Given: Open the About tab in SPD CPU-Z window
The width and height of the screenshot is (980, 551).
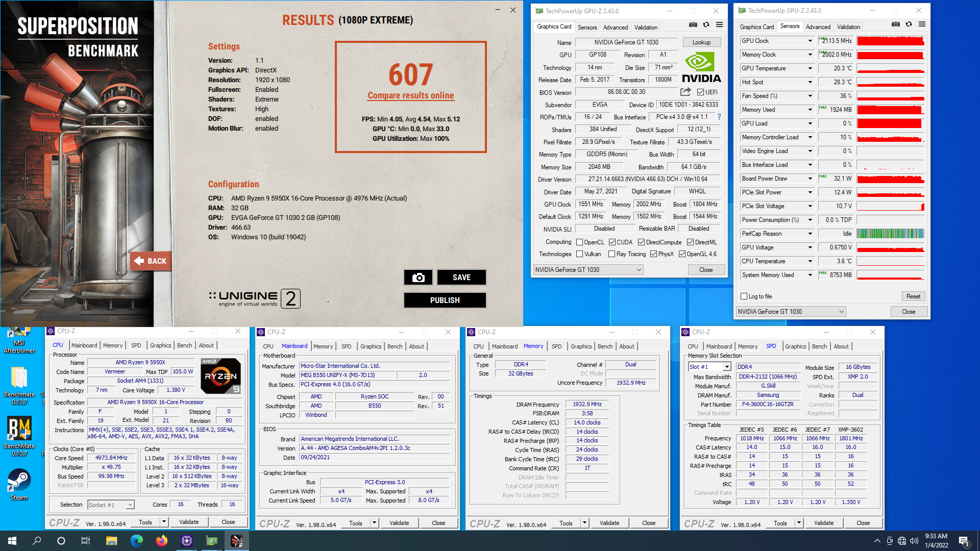Looking at the screenshot, I should coord(841,346).
